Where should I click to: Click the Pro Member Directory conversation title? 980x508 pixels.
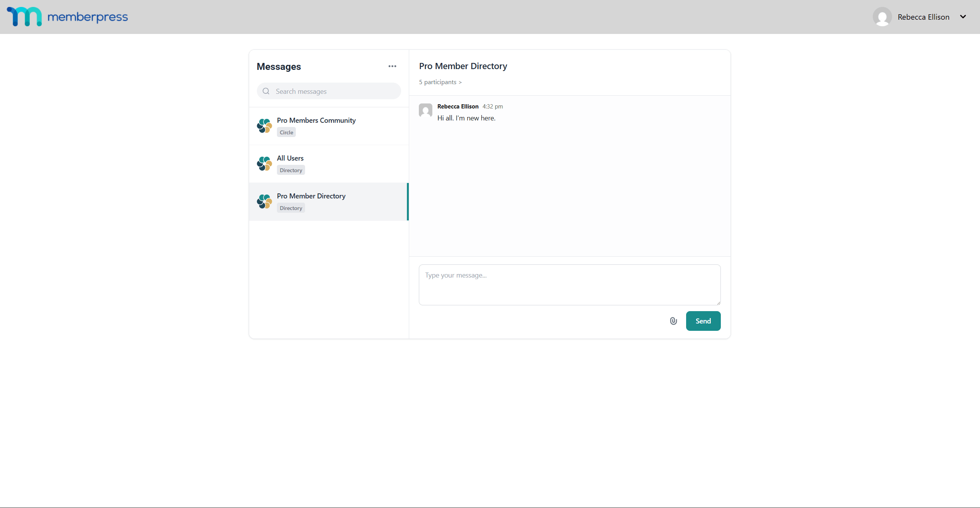[x=463, y=66]
